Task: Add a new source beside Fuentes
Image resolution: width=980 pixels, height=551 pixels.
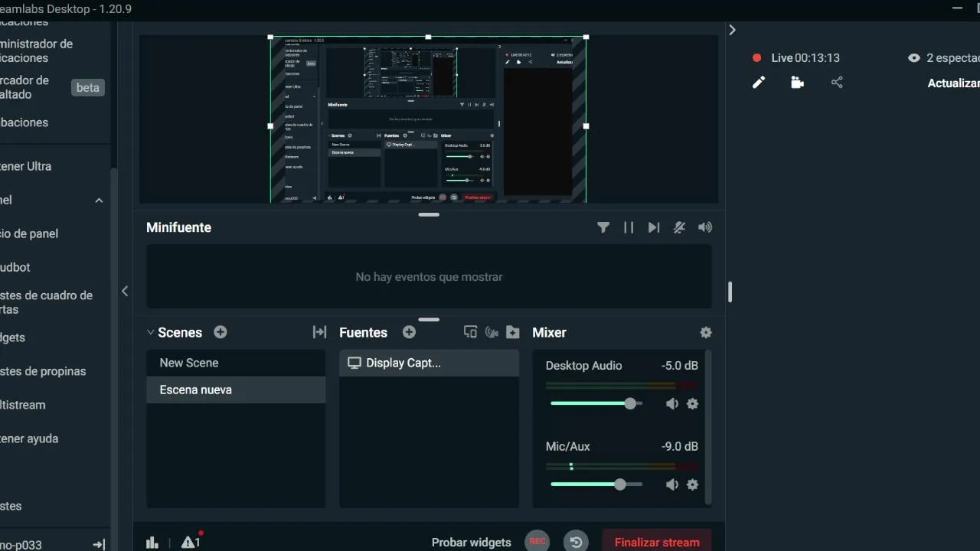Action: 409,332
